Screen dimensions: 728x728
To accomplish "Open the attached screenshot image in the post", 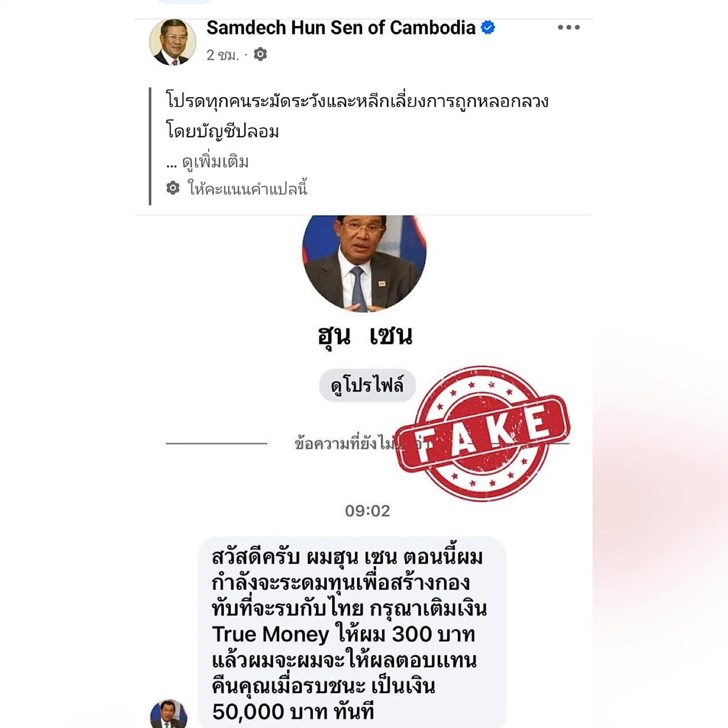I will click(x=364, y=472).
